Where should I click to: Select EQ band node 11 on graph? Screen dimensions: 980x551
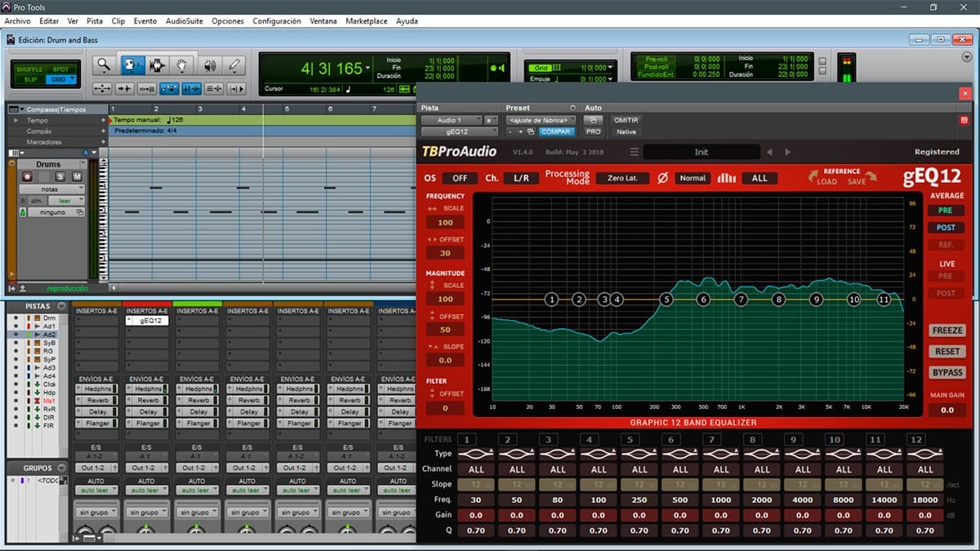point(883,300)
